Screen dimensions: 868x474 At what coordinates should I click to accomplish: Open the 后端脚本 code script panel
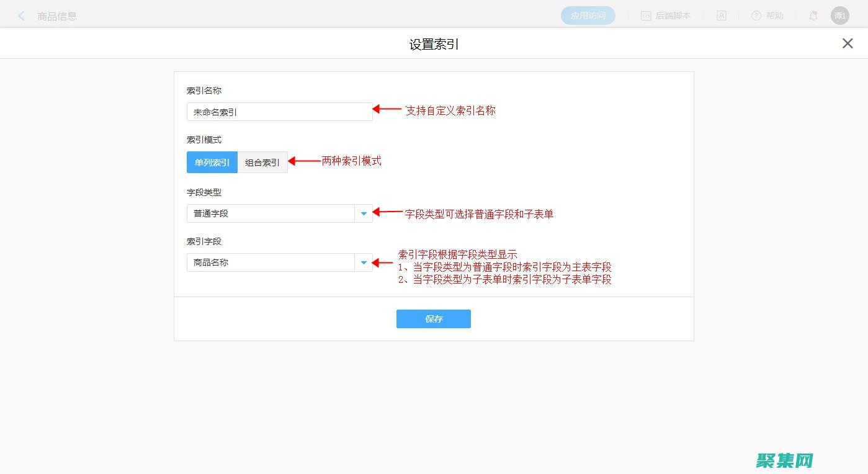click(x=667, y=16)
